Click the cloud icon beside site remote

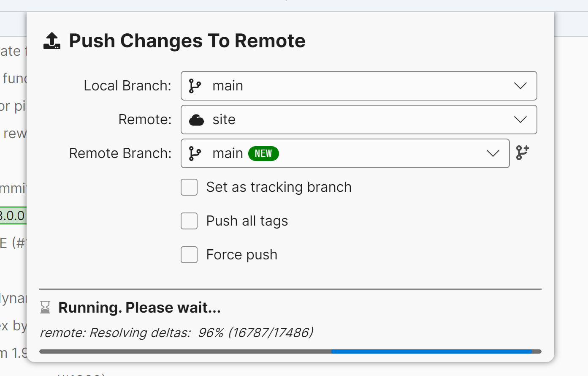pos(196,120)
